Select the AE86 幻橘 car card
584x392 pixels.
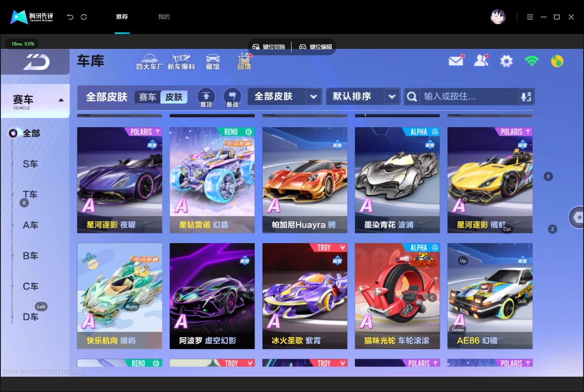click(x=490, y=296)
